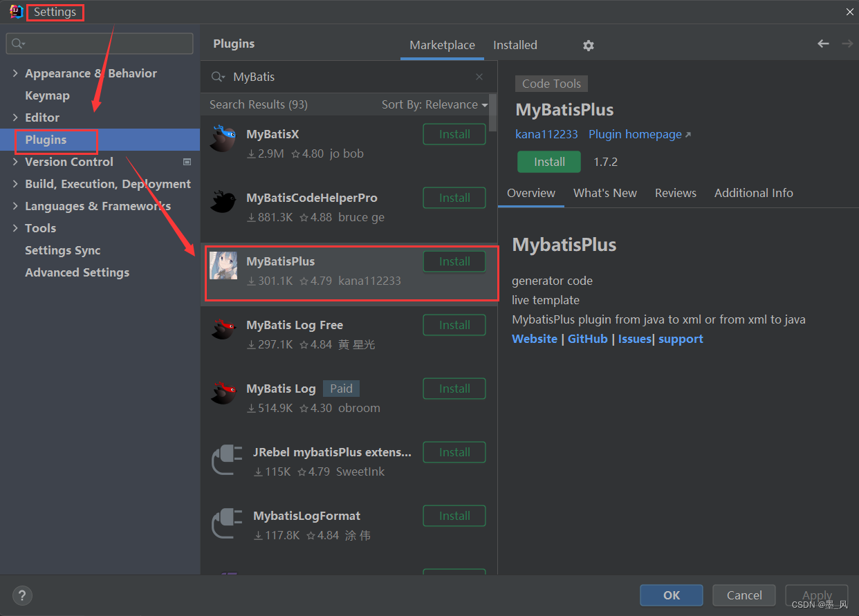Install MybatisLogFormat plugin
The width and height of the screenshot is (859, 616).
coord(454,516)
